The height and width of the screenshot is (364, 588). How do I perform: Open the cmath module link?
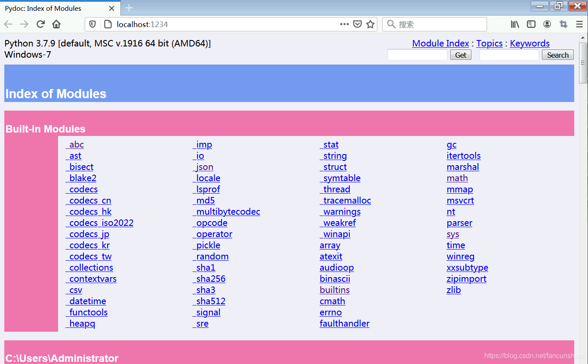[332, 301]
